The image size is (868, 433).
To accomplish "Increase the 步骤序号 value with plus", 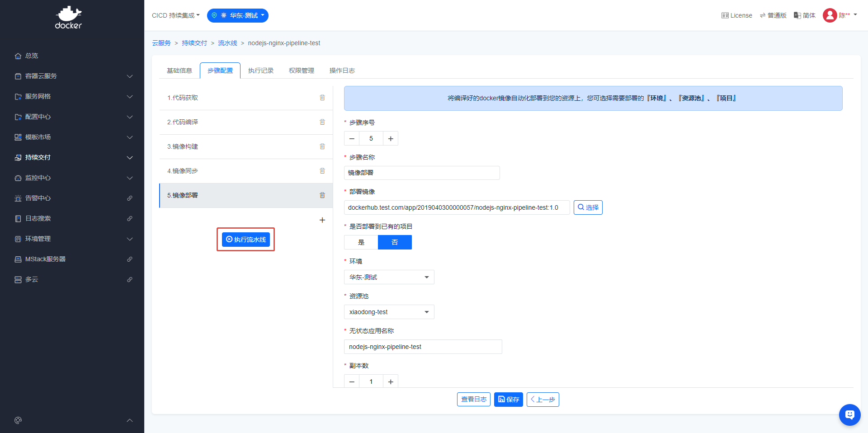I will [391, 139].
